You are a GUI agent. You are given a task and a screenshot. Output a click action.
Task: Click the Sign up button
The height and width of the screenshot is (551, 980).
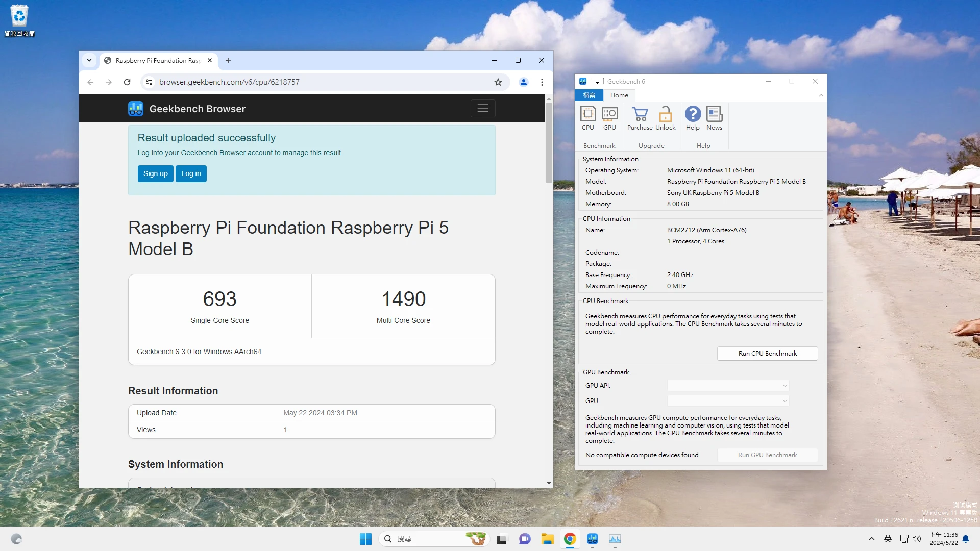(155, 173)
